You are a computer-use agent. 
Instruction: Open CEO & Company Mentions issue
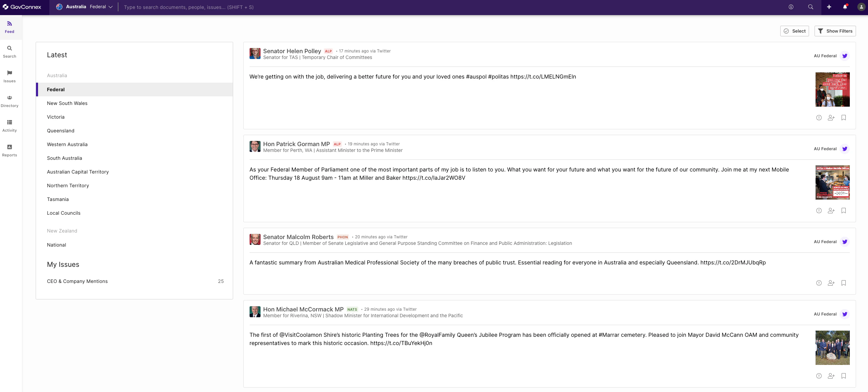(77, 281)
